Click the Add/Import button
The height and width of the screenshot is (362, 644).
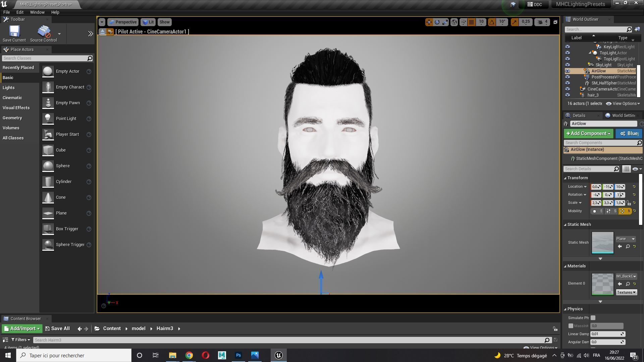click(22, 329)
